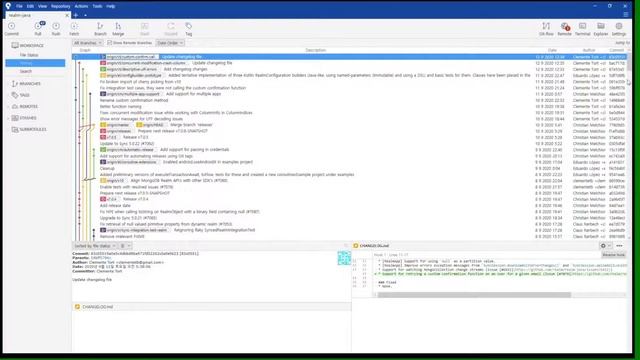Image resolution: width=640 pixels, height=360 pixels.
Task: Open the Repository menu
Action: tap(61, 6)
